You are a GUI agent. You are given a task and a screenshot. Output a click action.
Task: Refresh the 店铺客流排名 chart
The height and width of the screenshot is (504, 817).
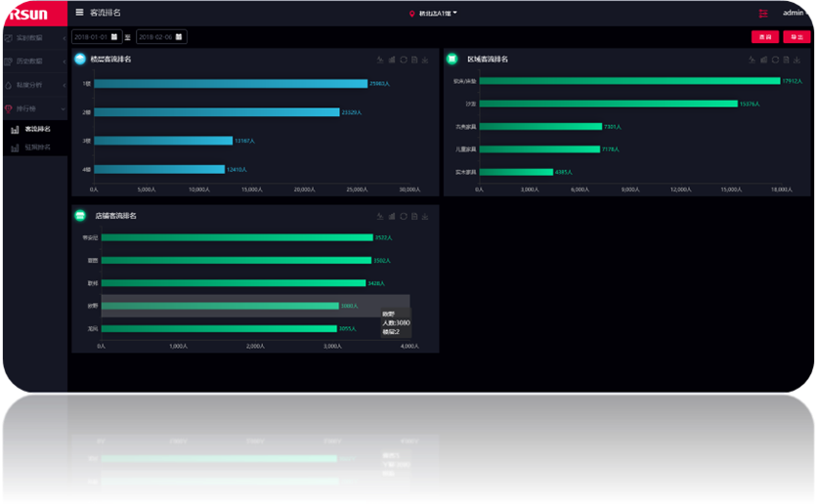coord(403,215)
